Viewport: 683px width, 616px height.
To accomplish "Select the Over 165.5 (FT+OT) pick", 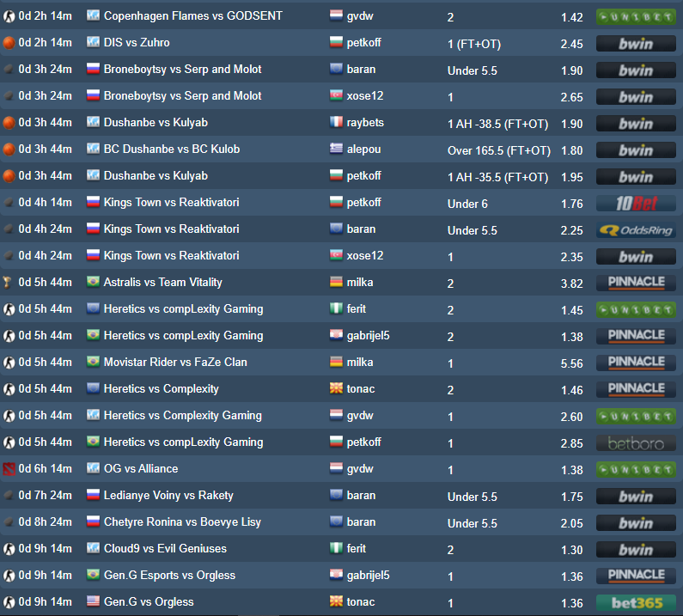I will 499,150.
